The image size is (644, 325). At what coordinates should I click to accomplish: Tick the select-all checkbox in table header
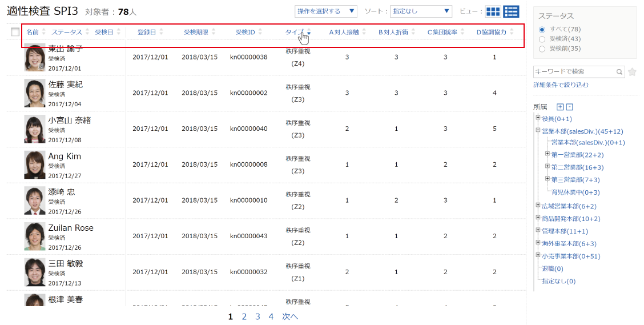[15, 33]
